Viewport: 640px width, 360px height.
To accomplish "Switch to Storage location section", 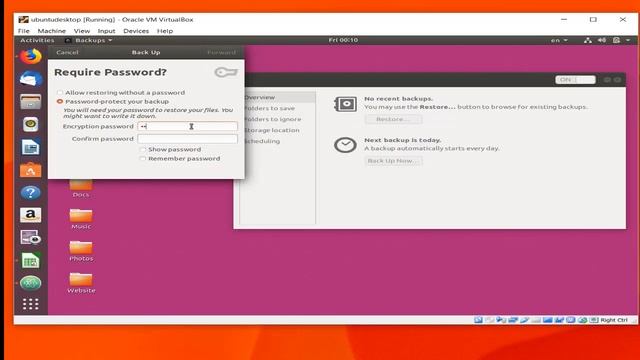I will click(280, 130).
